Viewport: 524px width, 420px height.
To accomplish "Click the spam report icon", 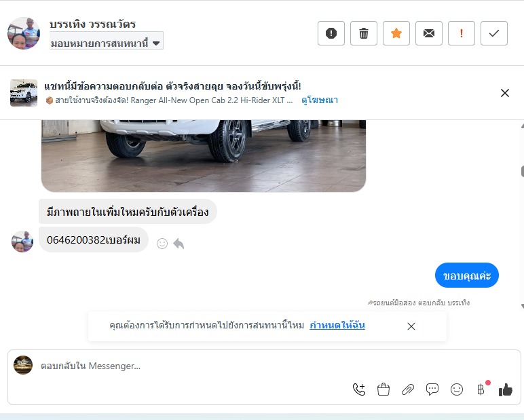I will [331, 33].
